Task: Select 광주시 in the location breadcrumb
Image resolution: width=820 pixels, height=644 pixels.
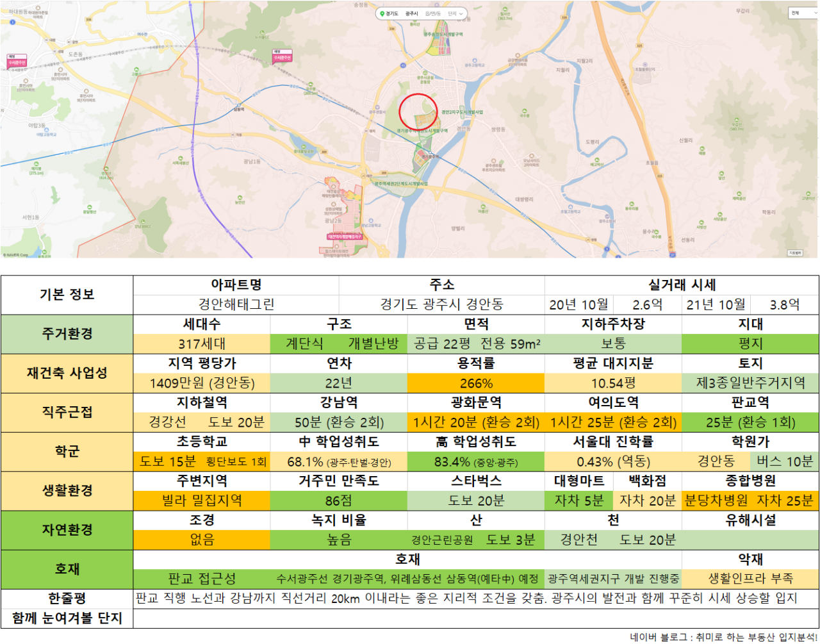Action: (x=412, y=13)
